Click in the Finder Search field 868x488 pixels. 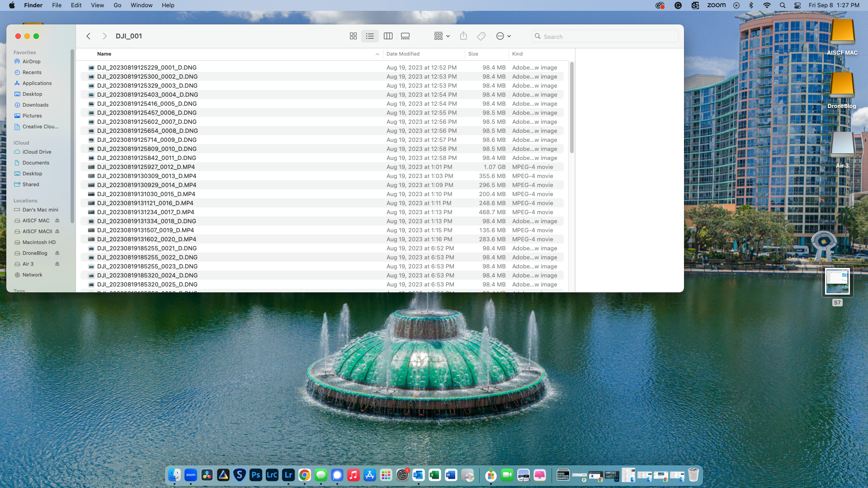click(x=605, y=37)
